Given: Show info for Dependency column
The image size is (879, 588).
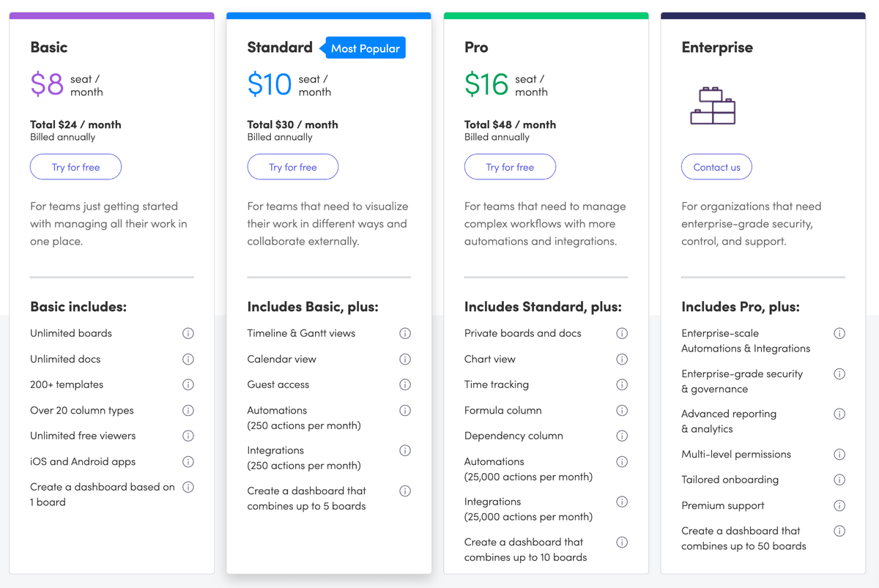Looking at the screenshot, I should [622, 436].
